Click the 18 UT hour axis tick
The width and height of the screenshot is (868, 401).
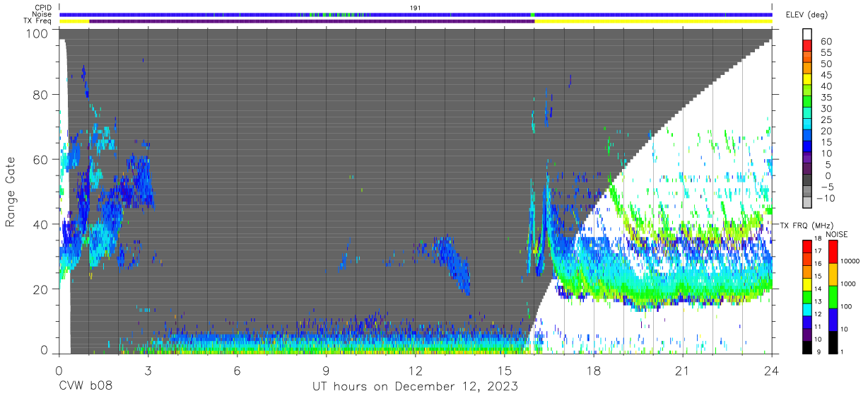tap(594, 371)
